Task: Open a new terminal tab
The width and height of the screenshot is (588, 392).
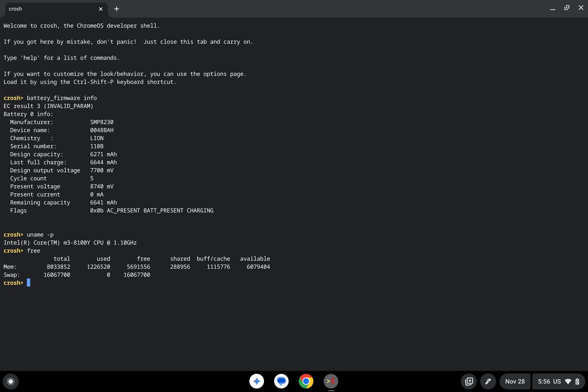Action: [117, 9]
